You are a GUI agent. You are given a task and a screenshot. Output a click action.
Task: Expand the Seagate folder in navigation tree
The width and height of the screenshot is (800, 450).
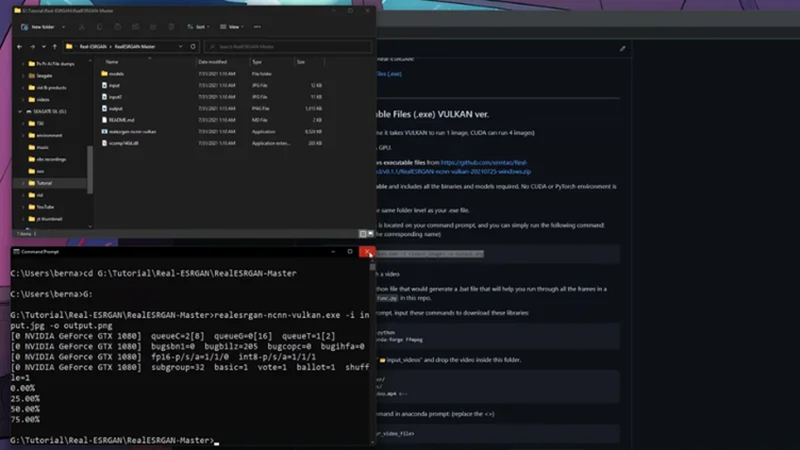pyautogui.click(x=22, y=76)
